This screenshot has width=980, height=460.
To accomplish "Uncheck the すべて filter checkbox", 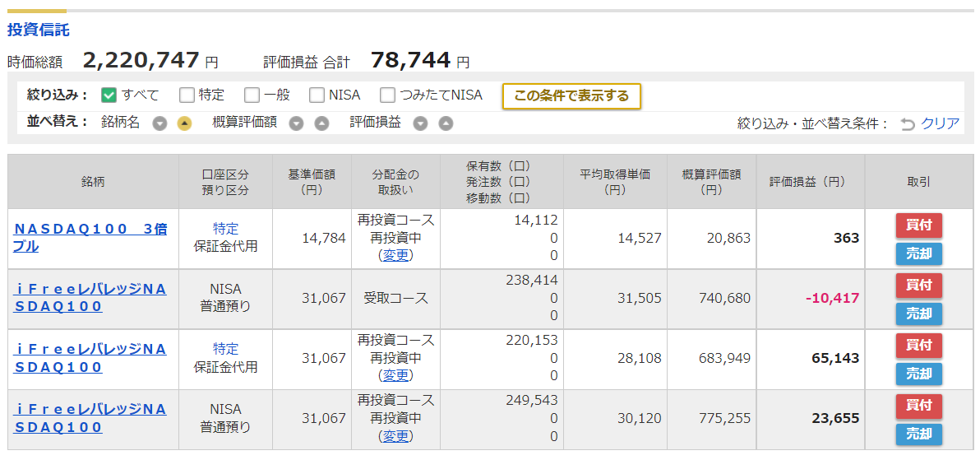I will pos(109,95).
